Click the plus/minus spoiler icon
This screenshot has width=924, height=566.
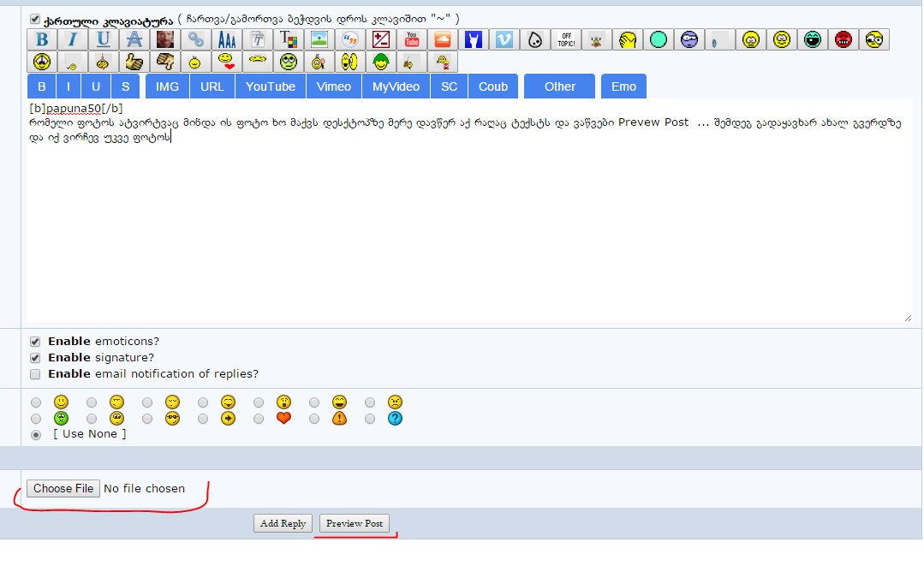[381, 39]
